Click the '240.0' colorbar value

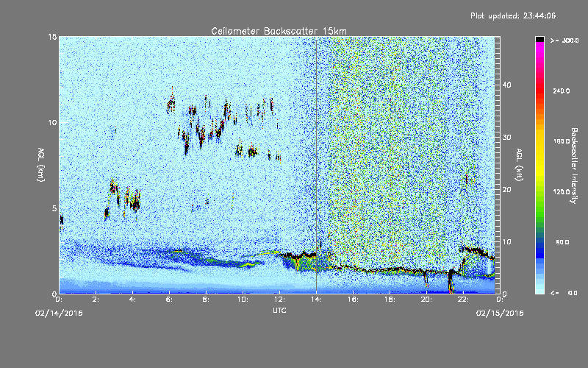pos(561,91)
